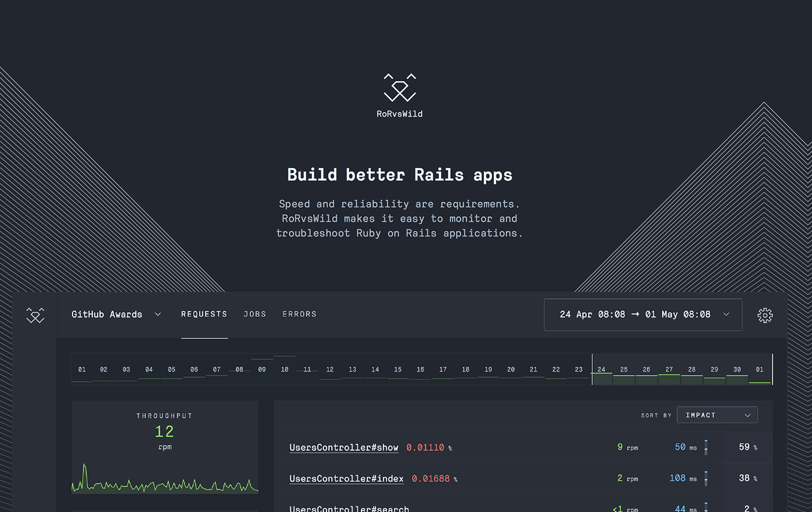The image size is (812, 512).
Task: Select day 08 on the timeline
Action: pyautogui.click(x=240, y=369)
